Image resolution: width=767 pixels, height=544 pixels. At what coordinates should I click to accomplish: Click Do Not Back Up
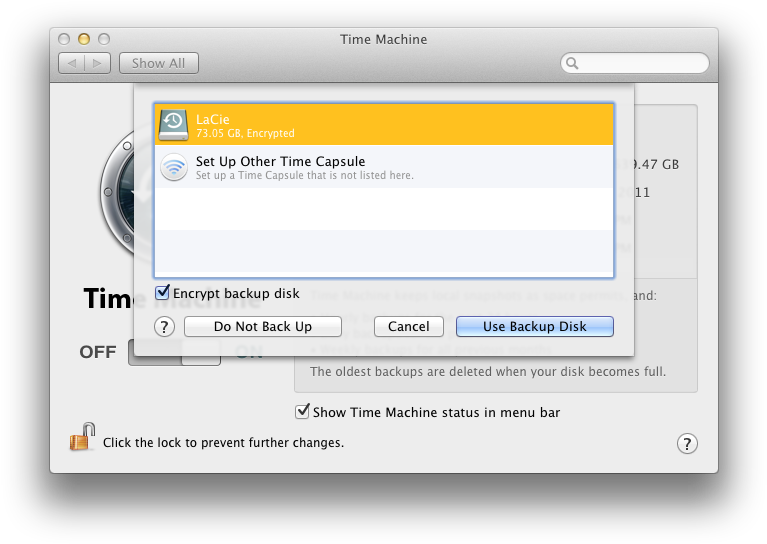(263, 326)
